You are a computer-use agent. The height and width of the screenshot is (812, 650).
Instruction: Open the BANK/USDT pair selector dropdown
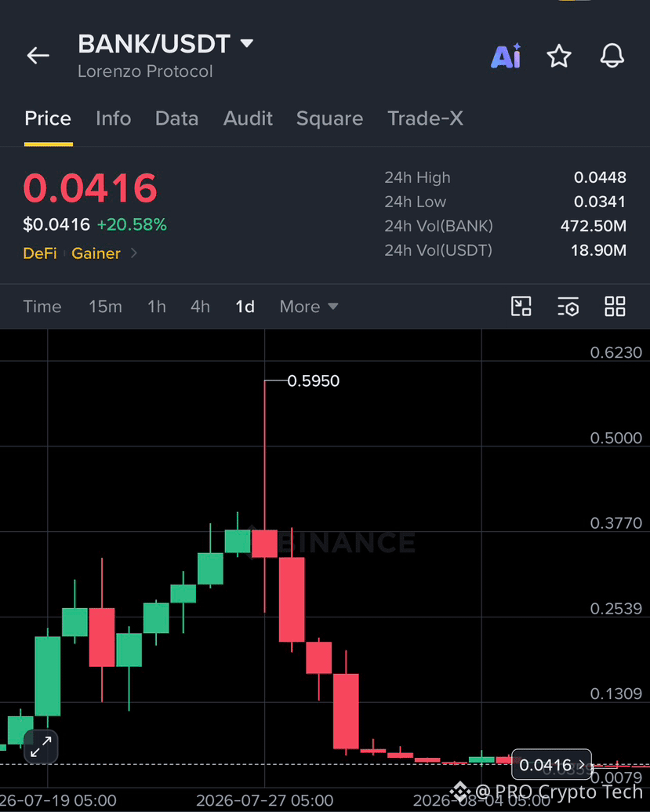coord(165,44)
